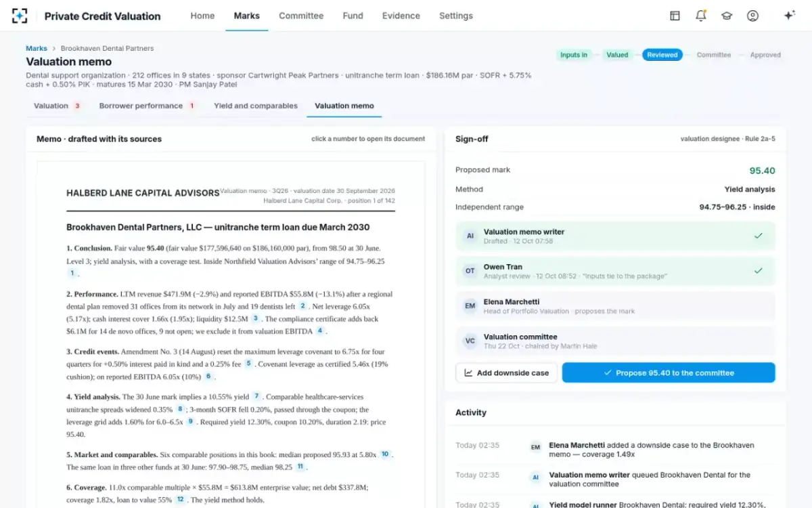Open the user profile icon

(752, 16)
